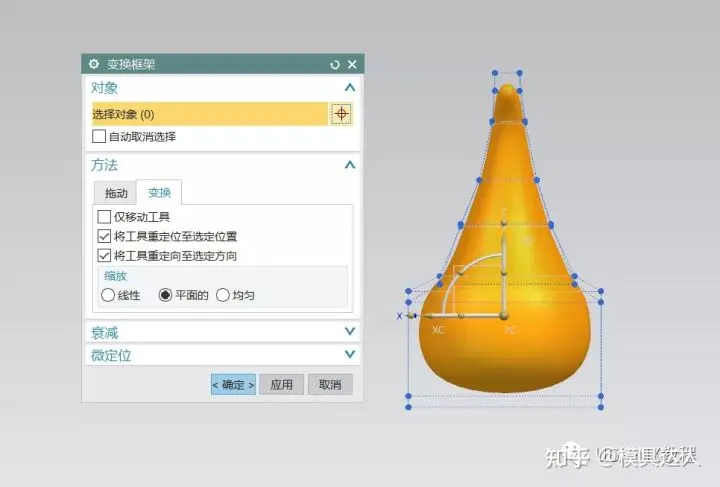Viewport: 720px width, 487px height.
Task: Choose the 均匀 scaling radio option
Action: (223, 295)
